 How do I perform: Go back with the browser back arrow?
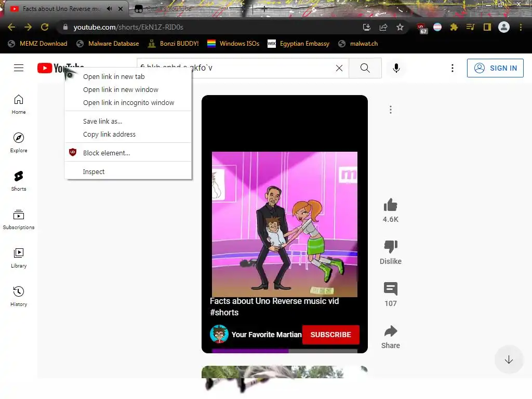(x=11, y=27)
